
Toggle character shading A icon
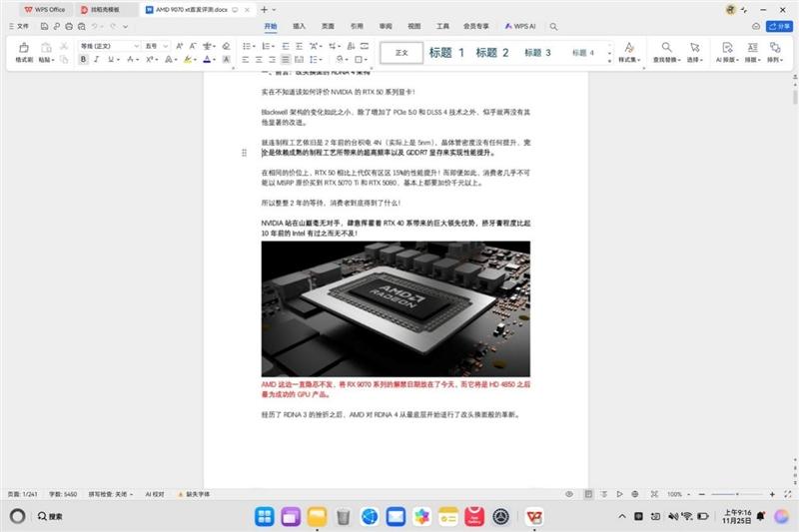click(x=227, y=59)
